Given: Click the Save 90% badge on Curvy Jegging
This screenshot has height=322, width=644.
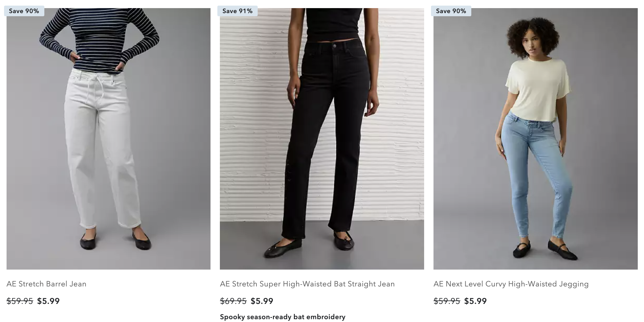Looking at the screenshot, I should [x=451, y=11].
